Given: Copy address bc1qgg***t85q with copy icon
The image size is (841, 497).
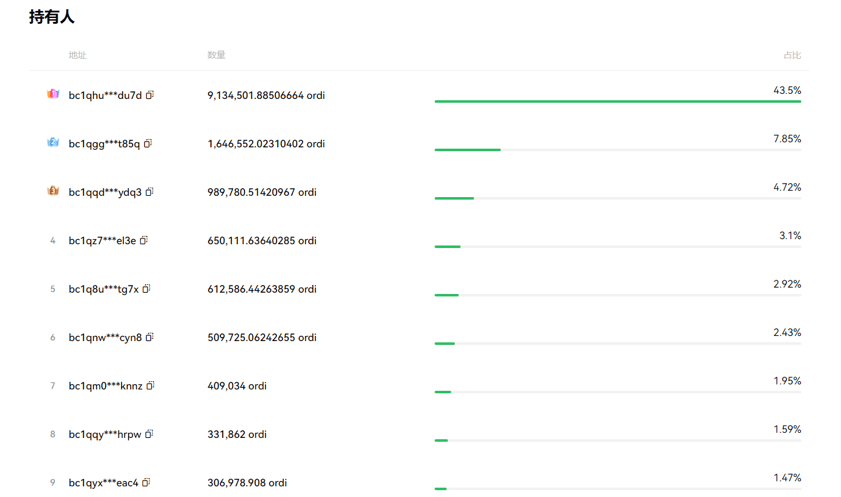Looking at the screenshot, I should 148,144.
